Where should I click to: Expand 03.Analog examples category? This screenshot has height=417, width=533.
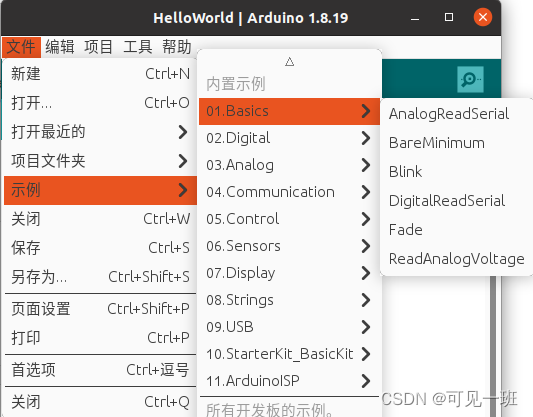pos(289,165)
